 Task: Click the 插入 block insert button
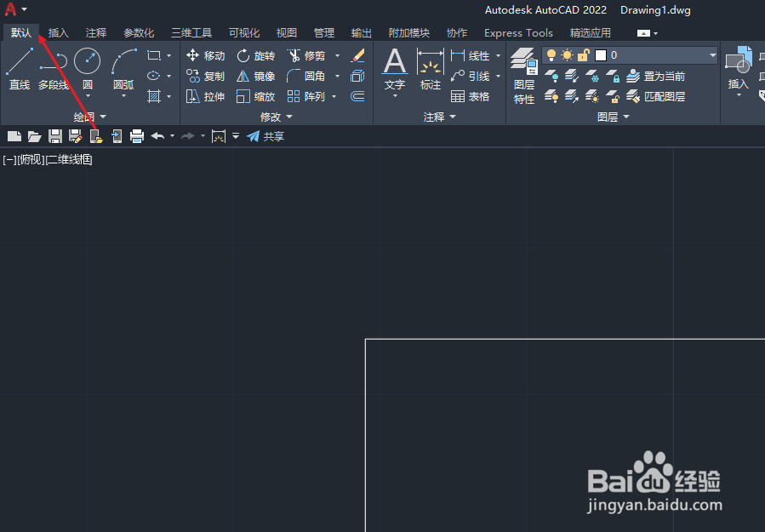tap(738, 69)
